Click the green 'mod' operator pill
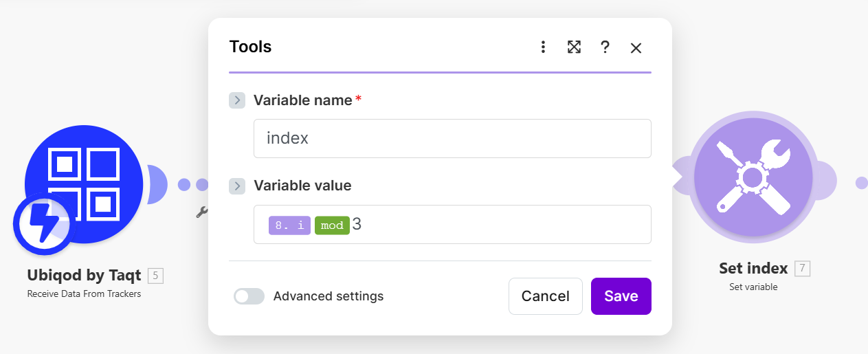This screenshot has height=354, width=868. click(332, 225)
